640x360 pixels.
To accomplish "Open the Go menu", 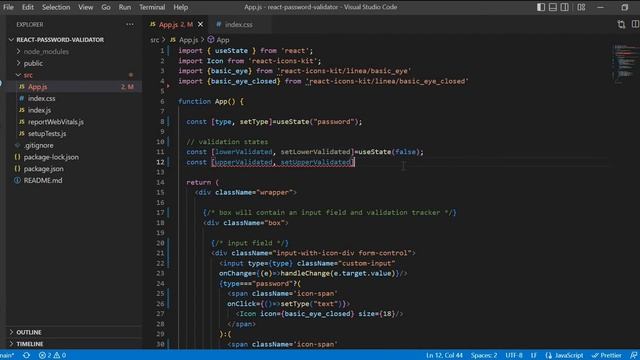I will (106, 7).
